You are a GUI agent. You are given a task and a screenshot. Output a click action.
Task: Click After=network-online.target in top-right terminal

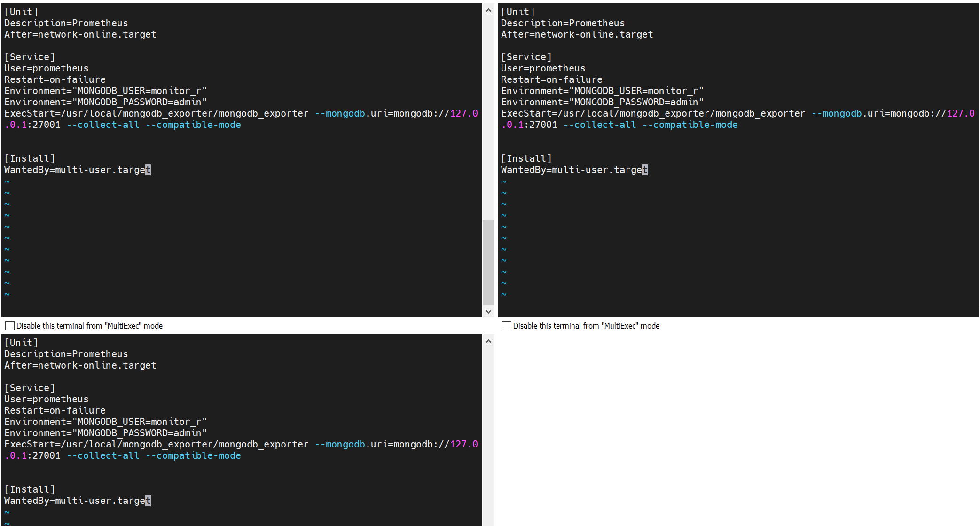point(577,34)
